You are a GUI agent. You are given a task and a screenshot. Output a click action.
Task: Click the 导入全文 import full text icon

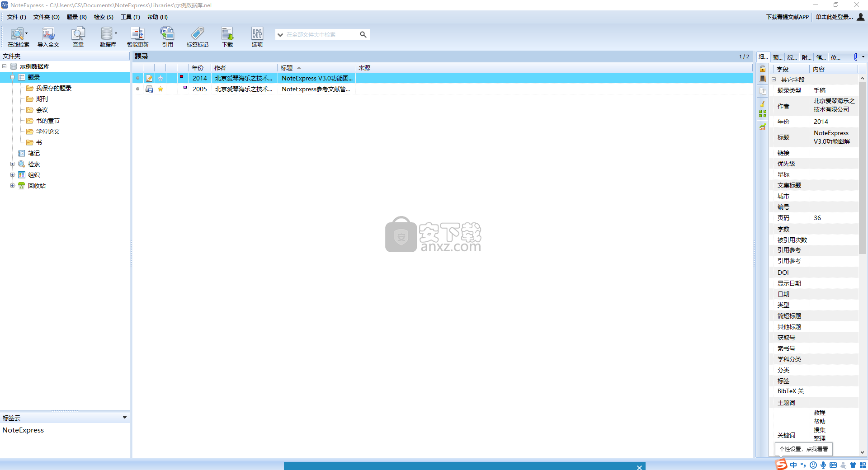(x=48, y=37)
